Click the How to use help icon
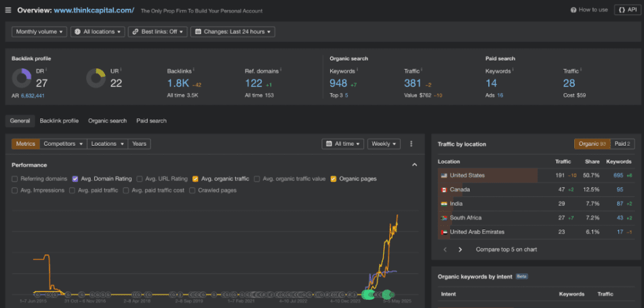 (573, 10)
